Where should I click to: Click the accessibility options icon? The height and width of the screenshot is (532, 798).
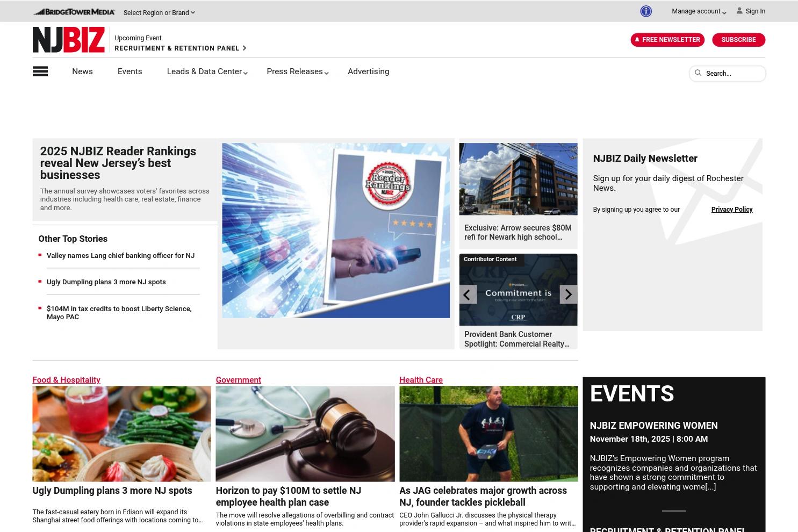[x=645, y=11]
